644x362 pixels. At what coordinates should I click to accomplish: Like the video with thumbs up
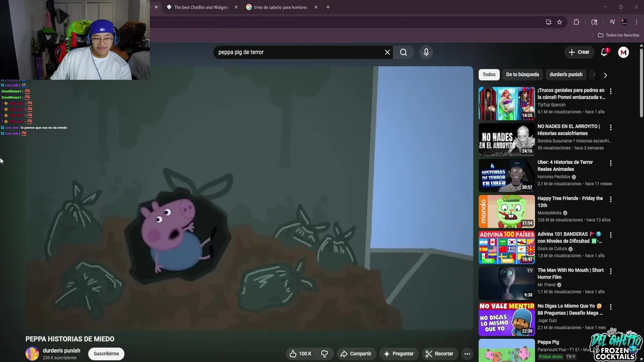pyautogui.click(x=300, y=354)
